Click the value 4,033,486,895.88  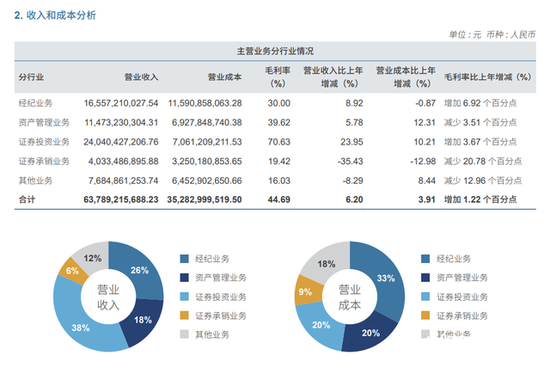pos(123,161)
